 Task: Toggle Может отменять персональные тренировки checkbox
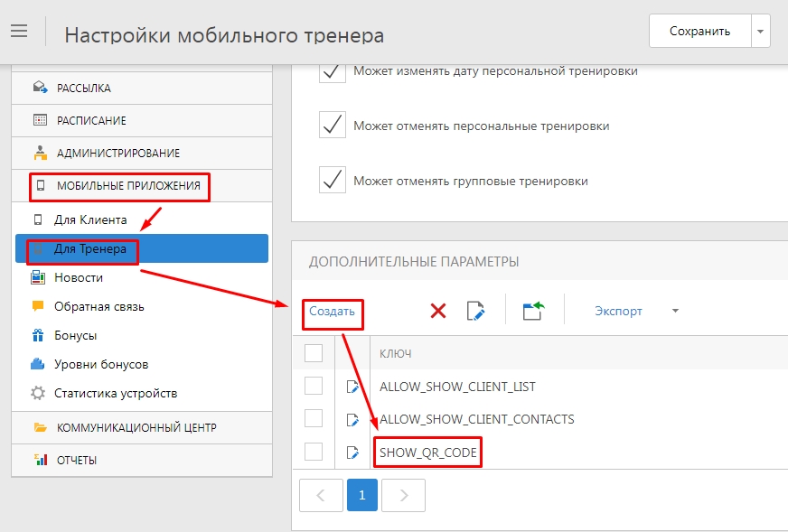[333, 125]
